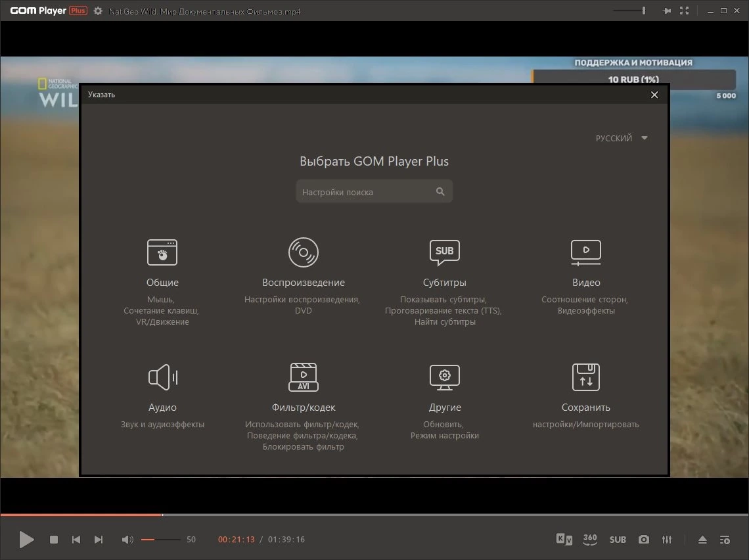Click the playback seek bar
This screenshot has height=560, width=749.
(x=374, y=515)
